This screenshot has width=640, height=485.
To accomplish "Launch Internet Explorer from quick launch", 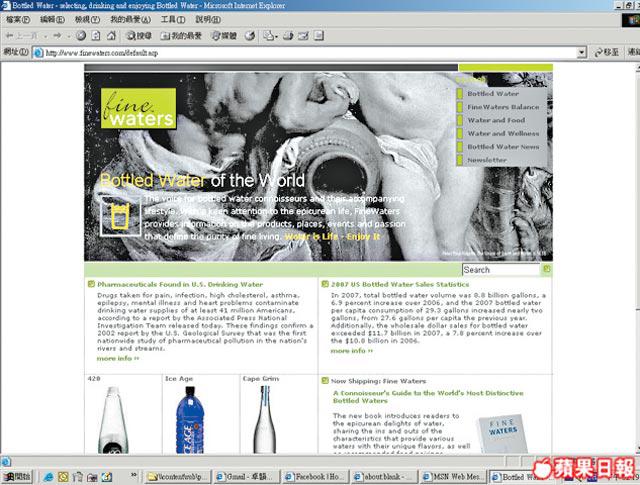I will 48,476.
